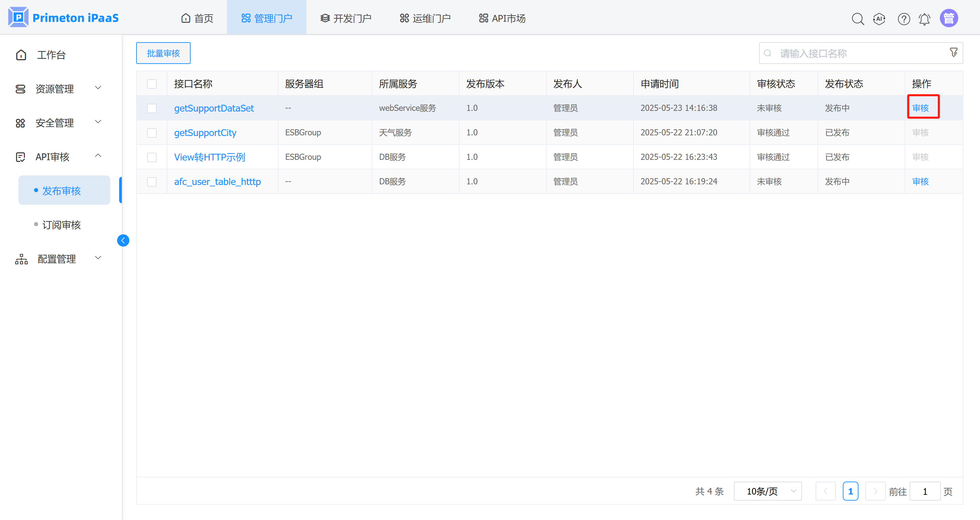Collapse sidebar with blue arrow button
Image resolution: width=980 pixels, height=520 pixels.
[123, 240]
